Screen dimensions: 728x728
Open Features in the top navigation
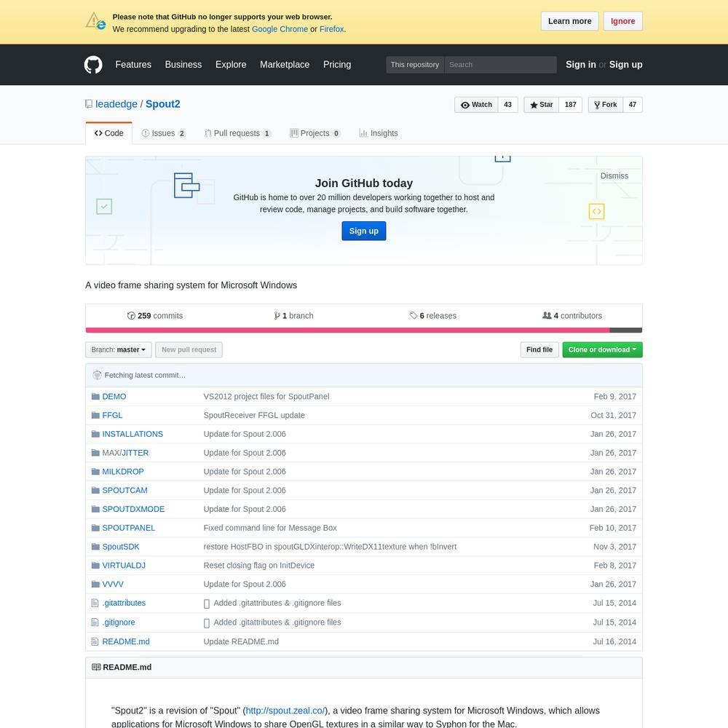(133, 65)
